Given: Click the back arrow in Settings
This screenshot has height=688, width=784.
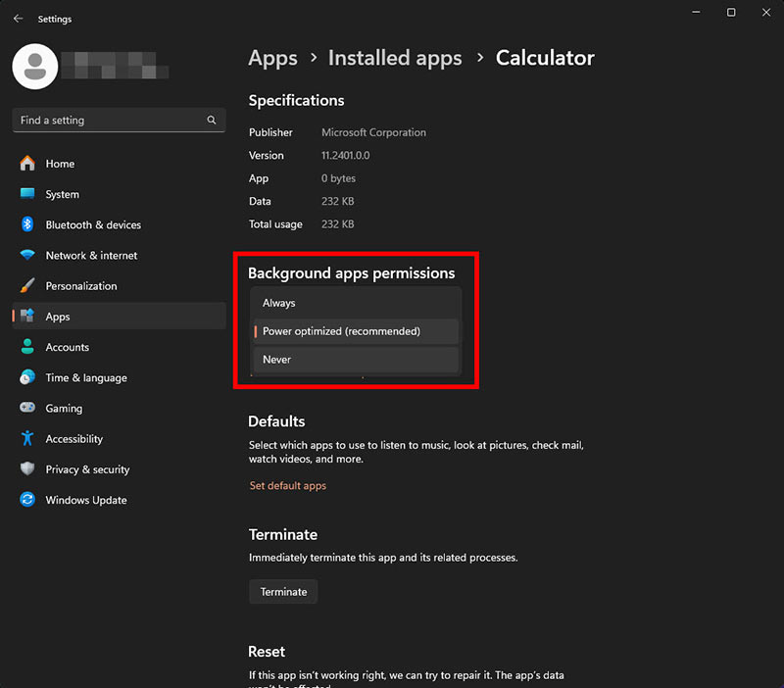Looking at the screenshot, I should [19, 19].
